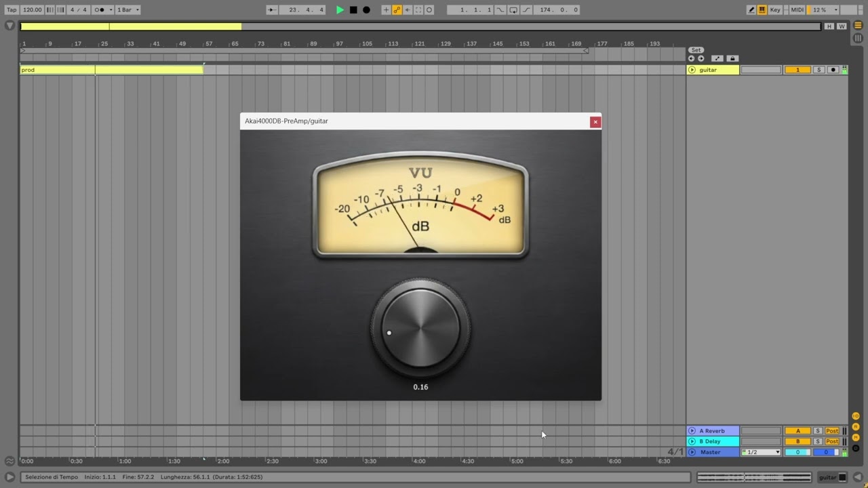Toggle the Punch-In switch
The height and width of the screenshot is (488, 868).
point(500,9)
